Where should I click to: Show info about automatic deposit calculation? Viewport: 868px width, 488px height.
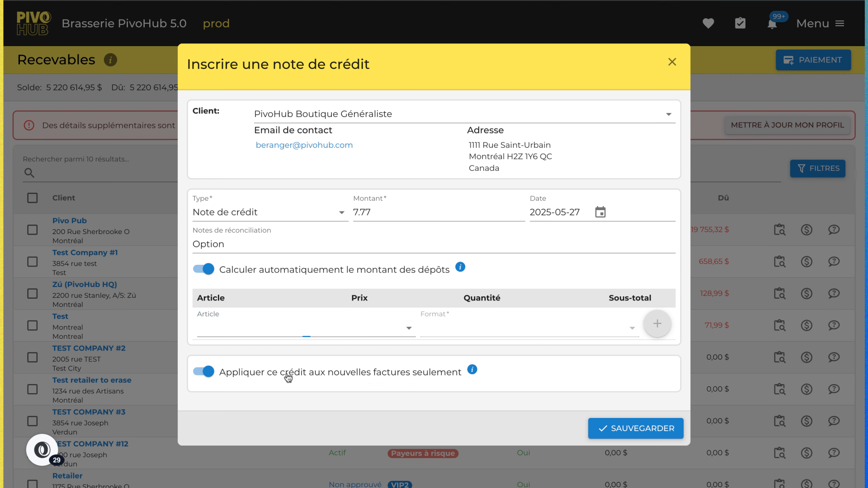[460, 267]
